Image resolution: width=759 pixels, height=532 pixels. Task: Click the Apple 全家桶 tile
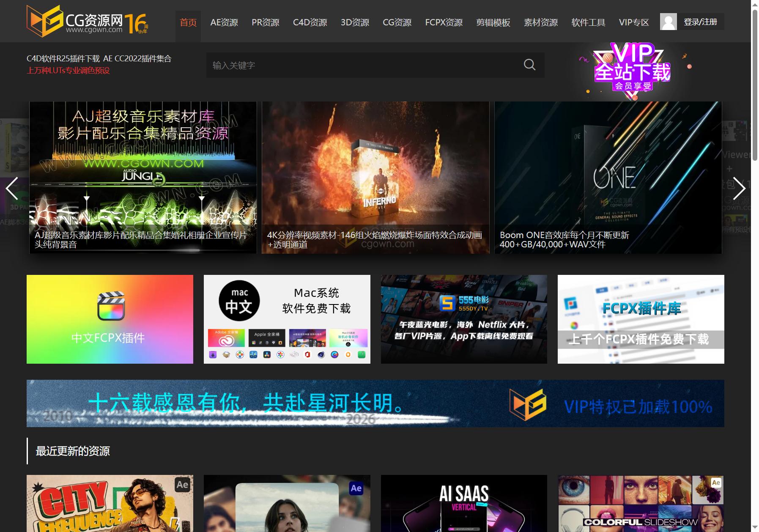267,338
